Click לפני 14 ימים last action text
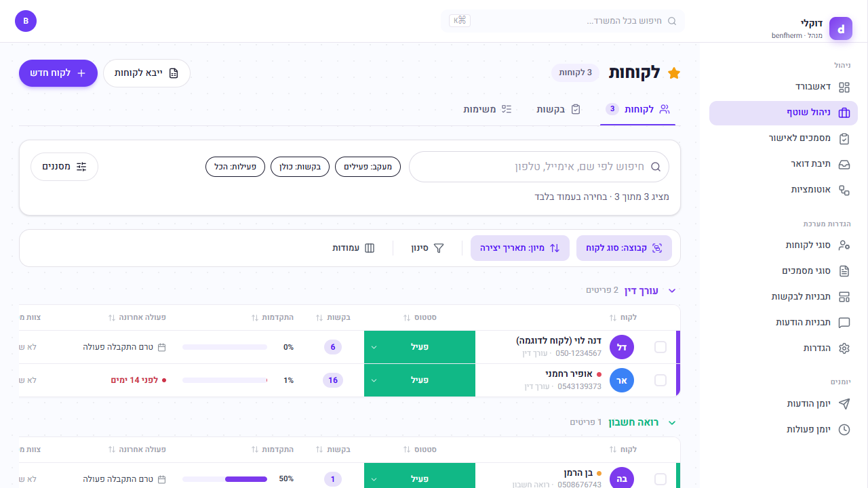This screenshot has width=868, height=488. [134, 380]
